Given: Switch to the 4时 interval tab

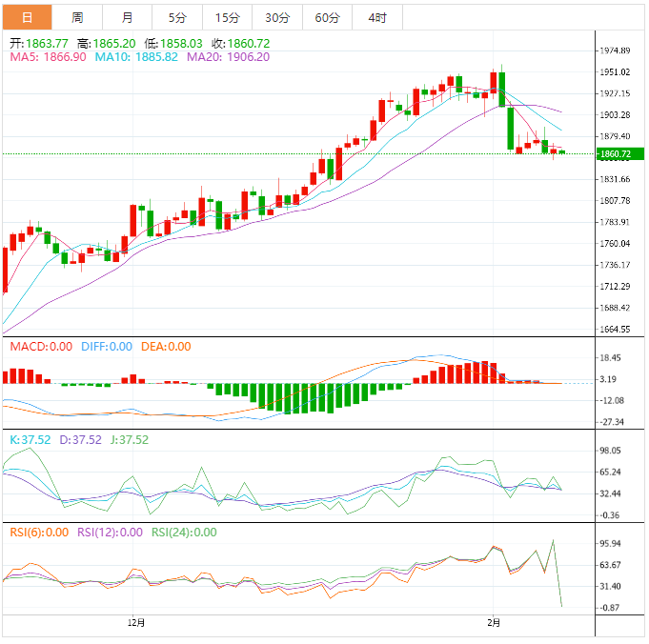Looking at the screenshot, I should tap(376, 18).
